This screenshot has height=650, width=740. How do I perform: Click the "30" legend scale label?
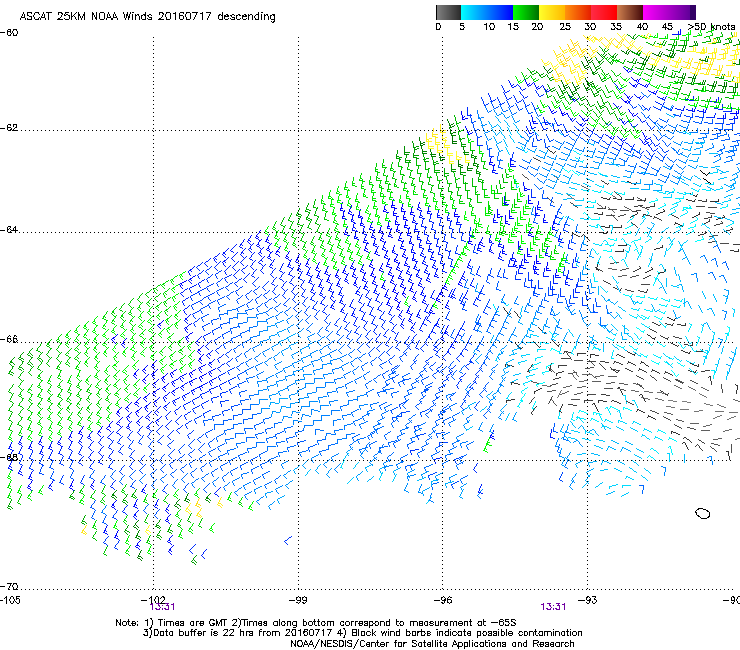click(x=590, y=27)
